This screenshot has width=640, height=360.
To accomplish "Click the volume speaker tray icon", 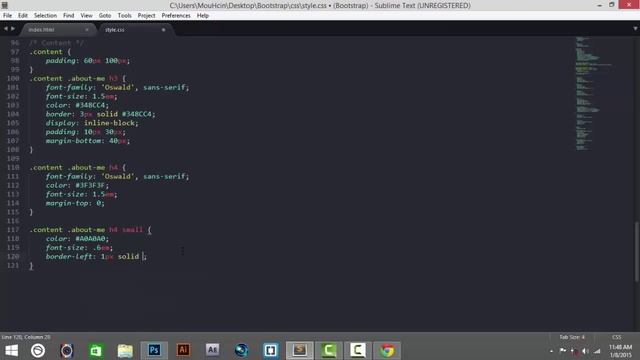I will [x=585, y=351].
